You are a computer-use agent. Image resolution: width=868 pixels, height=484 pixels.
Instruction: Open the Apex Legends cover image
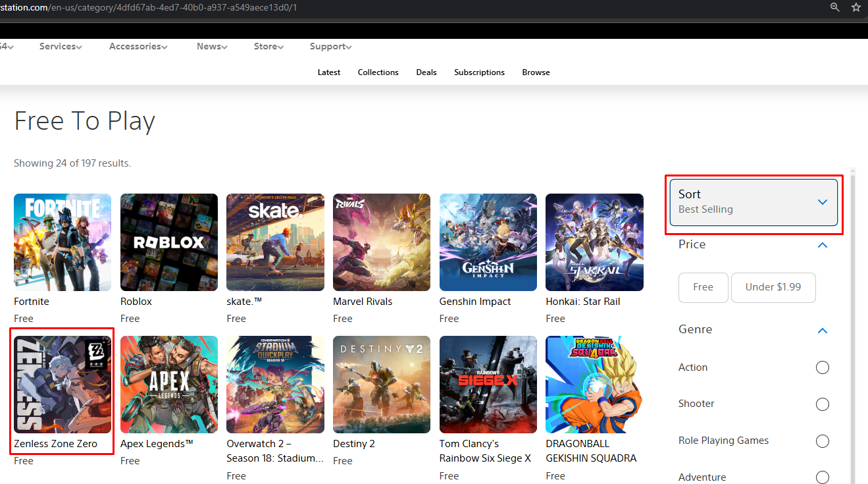pos(169,385)
